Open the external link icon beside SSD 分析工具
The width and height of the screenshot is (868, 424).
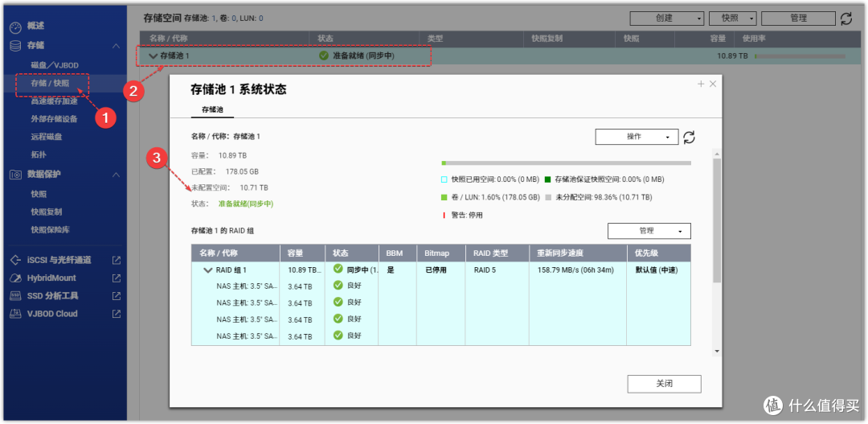pos(117,295)
